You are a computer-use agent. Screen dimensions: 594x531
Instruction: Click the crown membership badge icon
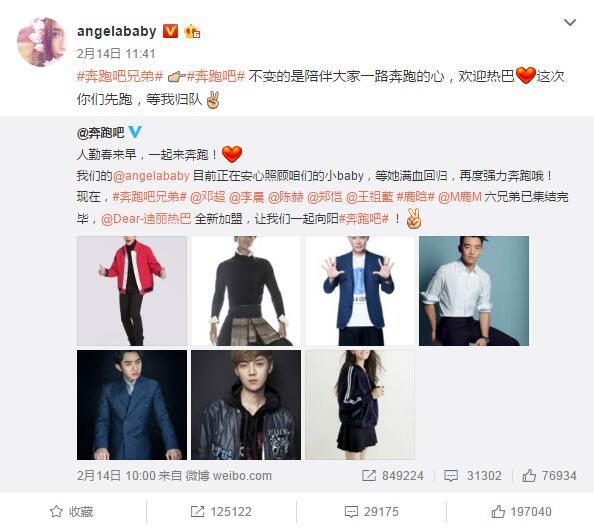(192, 31)
